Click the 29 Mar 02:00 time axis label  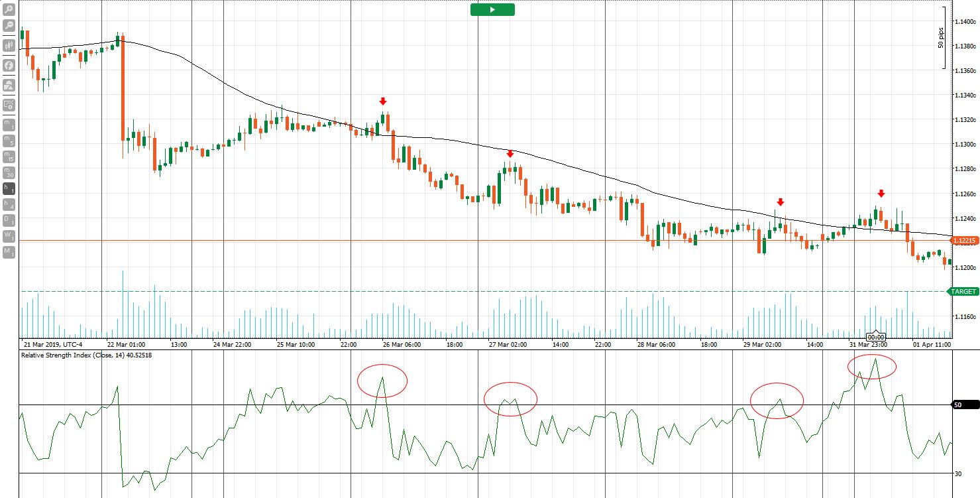(763, 344)
